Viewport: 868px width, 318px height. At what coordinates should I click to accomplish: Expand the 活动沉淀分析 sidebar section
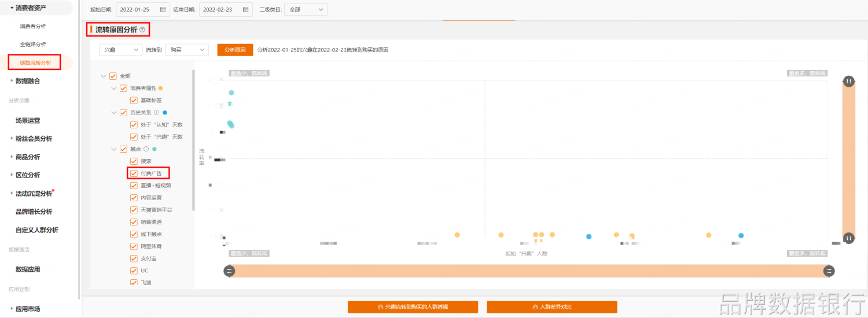[12, 194]
